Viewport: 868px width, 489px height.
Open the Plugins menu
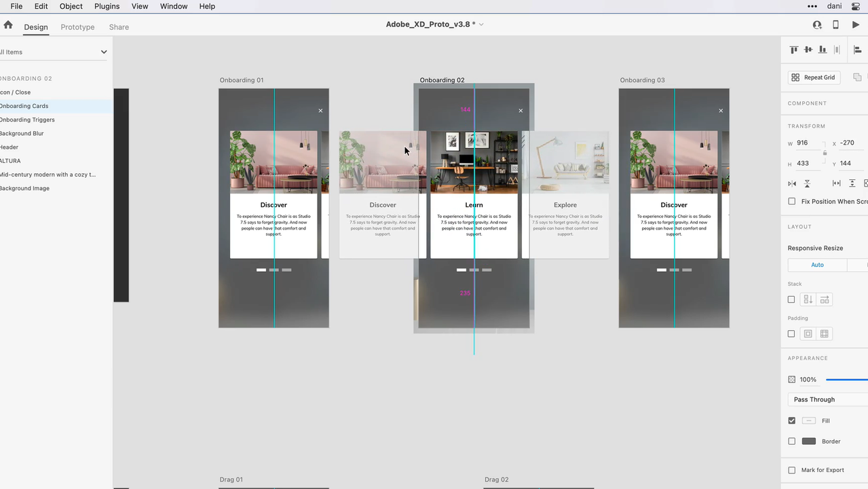click(x=107, y=6)
